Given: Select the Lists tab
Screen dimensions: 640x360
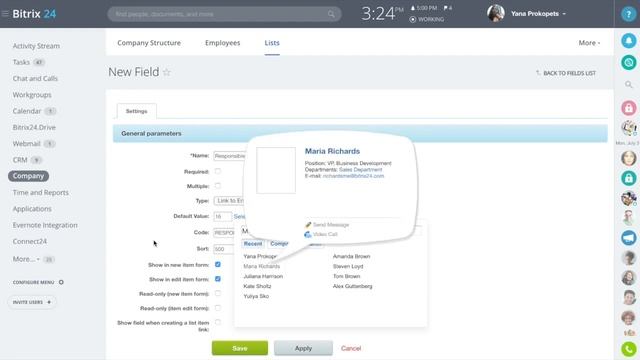Looking at the screenshot, I should [272, 43].
